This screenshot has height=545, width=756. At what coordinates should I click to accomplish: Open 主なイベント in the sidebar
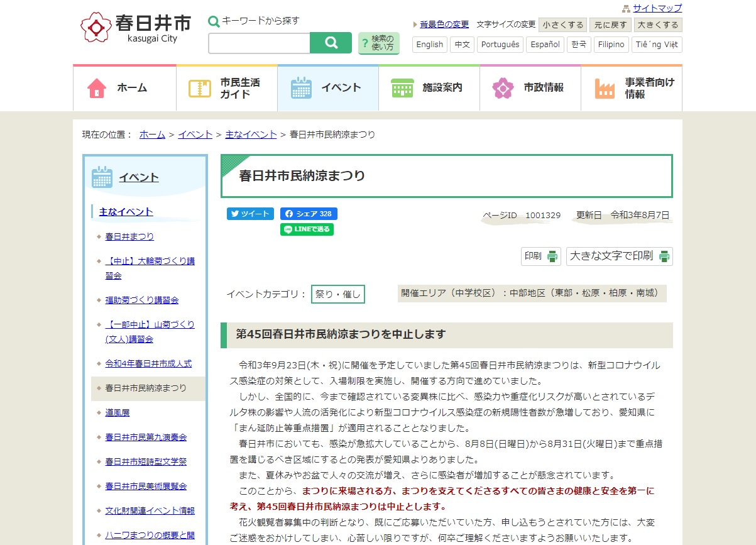(x=126, y=212)
